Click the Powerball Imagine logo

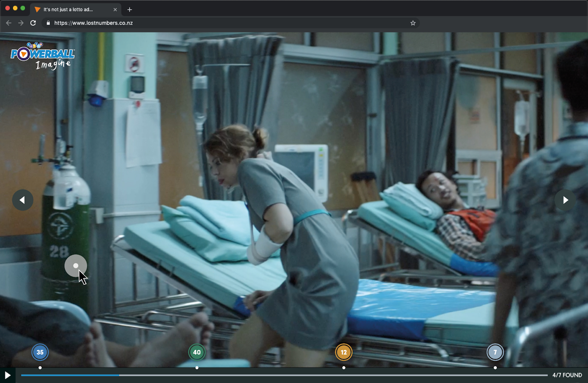43,56
